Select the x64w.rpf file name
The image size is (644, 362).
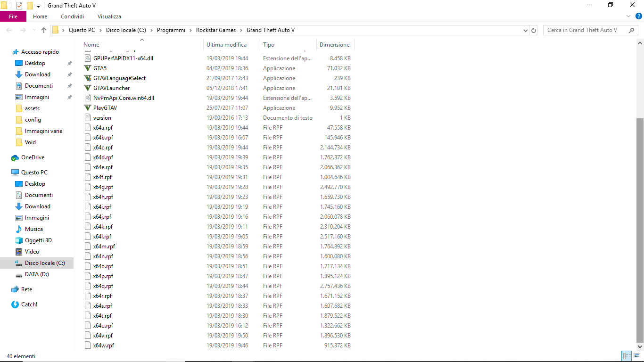click(104, 346)
